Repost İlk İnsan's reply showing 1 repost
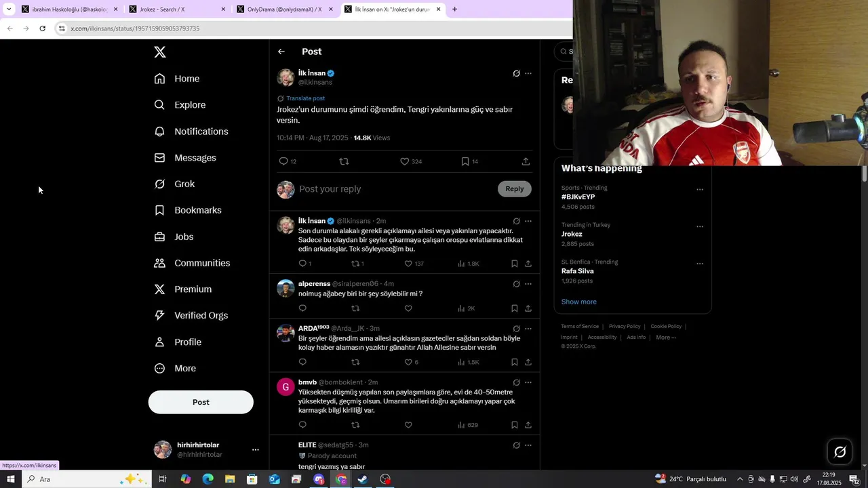Viewport: 868px width, 488px height. pyautogui.click(x=357, y=264)
